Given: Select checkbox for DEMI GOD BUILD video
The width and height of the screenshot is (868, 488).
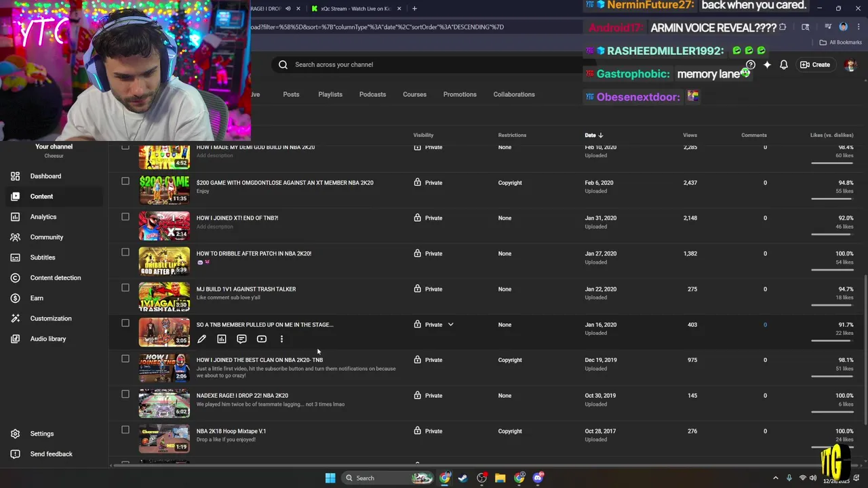Looking at the screenshot, I should coord(125,147).
